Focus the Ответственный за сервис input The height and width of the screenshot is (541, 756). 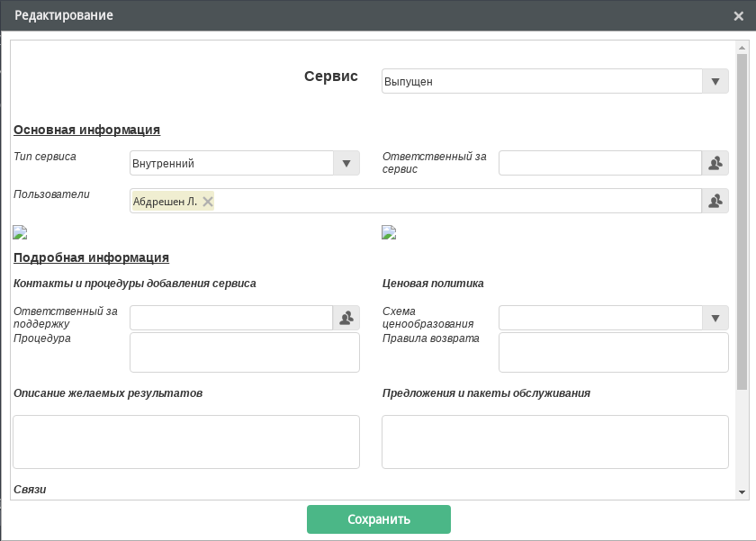(x=600, y=163)
